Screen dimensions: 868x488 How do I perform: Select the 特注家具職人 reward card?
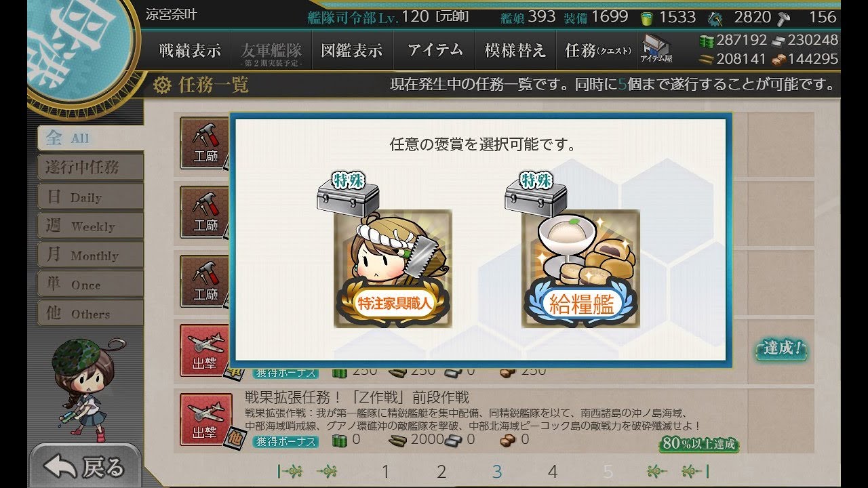pos(393,269)
